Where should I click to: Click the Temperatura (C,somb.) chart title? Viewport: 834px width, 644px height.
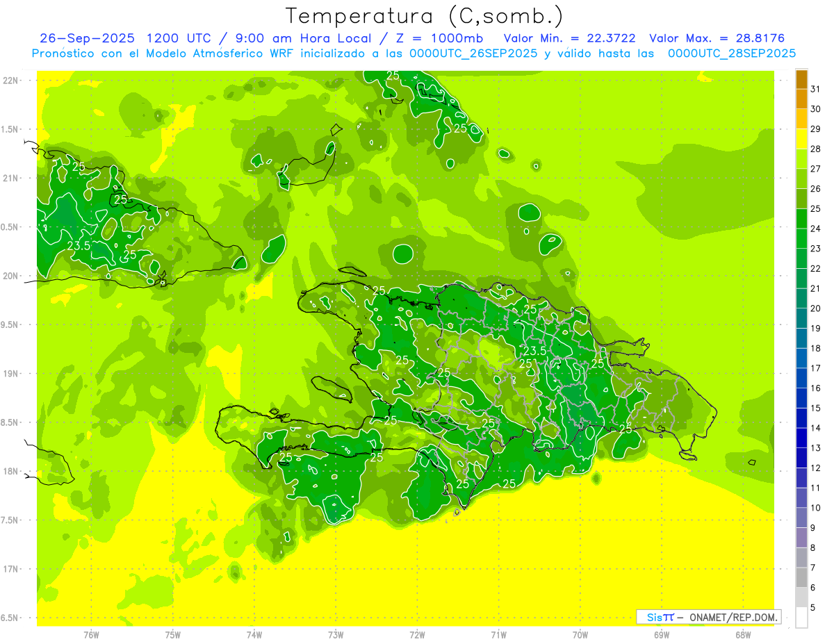[x=425, y=15]
